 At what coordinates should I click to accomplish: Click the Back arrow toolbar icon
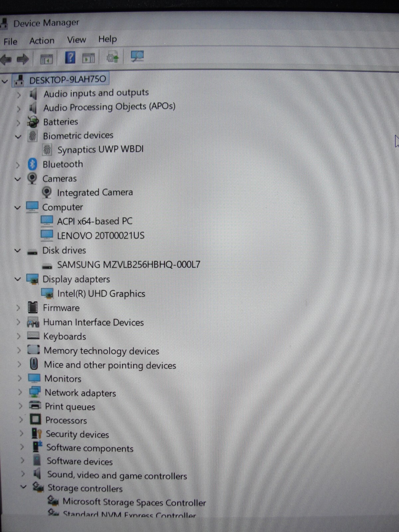6,60
